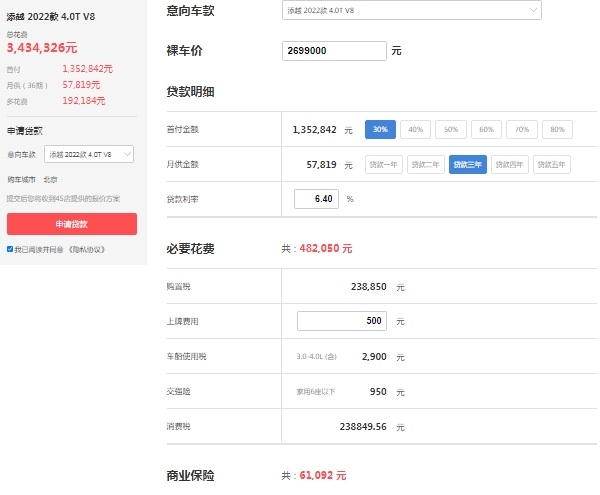Click the 首付金额 value 1,352,842
This screenshot has width=600, height=495.
point(315,130)
